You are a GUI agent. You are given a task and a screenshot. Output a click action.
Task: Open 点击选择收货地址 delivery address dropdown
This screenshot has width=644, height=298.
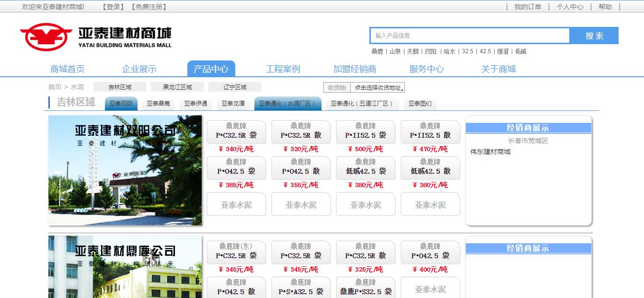378,87
